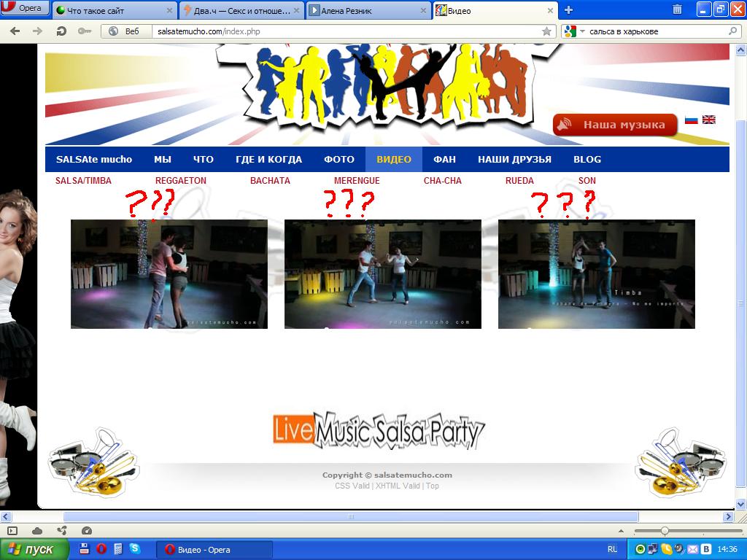Click the vertical scrollbar up arrow
Image resolution: width=747 pixels, height=560 pixels.
pos(741,50)
